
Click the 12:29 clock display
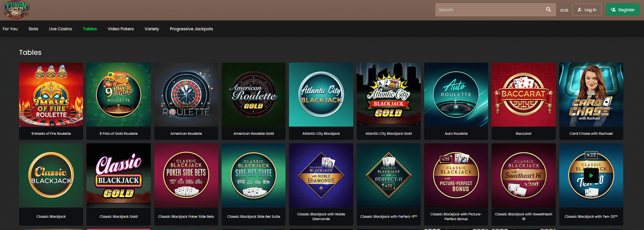(564, 10)
